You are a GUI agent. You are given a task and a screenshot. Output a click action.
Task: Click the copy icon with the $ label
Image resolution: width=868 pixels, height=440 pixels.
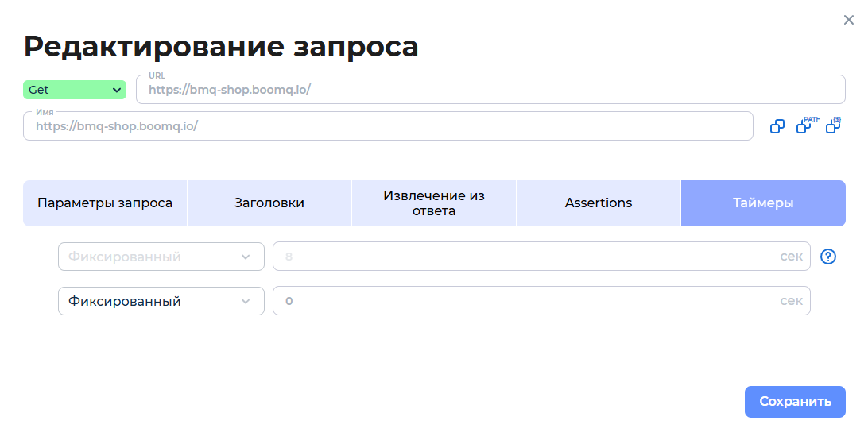pos(833,125)
